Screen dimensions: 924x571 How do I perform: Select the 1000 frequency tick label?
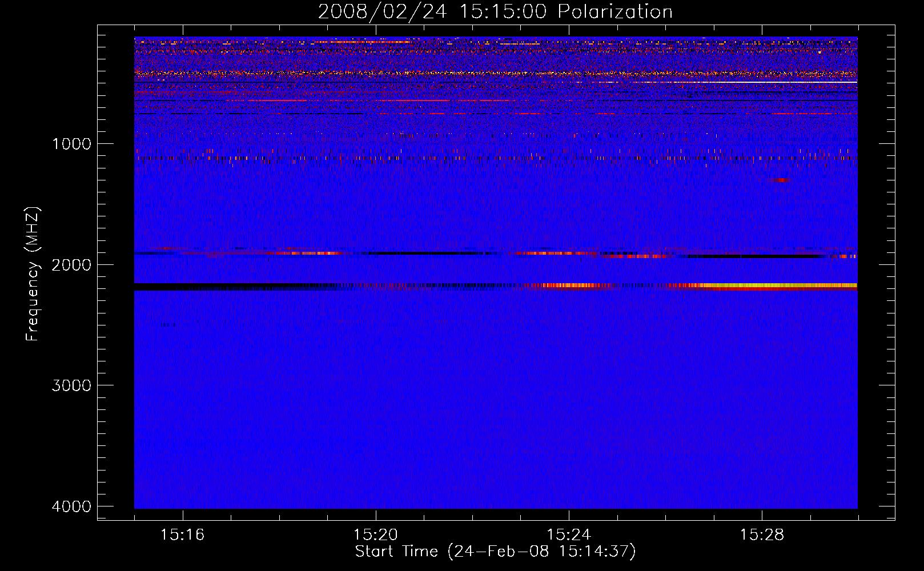71,144
